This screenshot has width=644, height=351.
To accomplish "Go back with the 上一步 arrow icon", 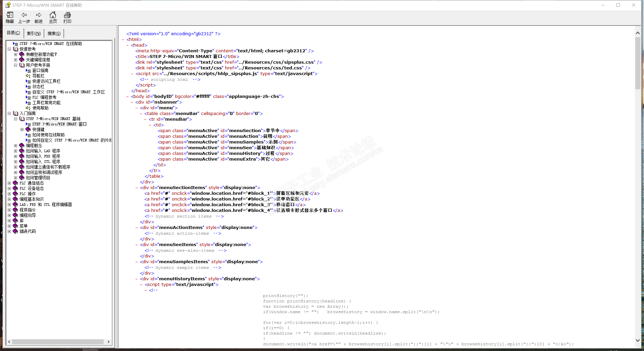I will [x=24, y=15].
